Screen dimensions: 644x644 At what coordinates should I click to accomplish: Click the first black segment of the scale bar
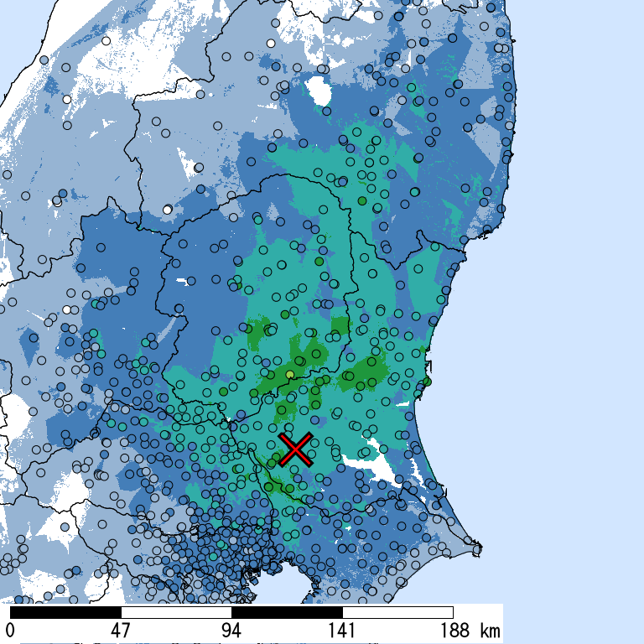point(65,612)
